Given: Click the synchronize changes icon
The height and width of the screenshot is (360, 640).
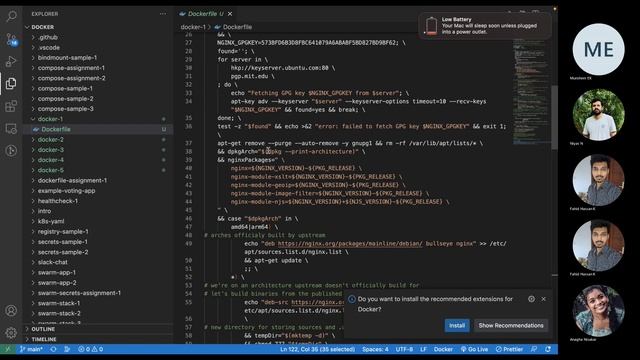Looking at the screenshot, I should 53,349.
